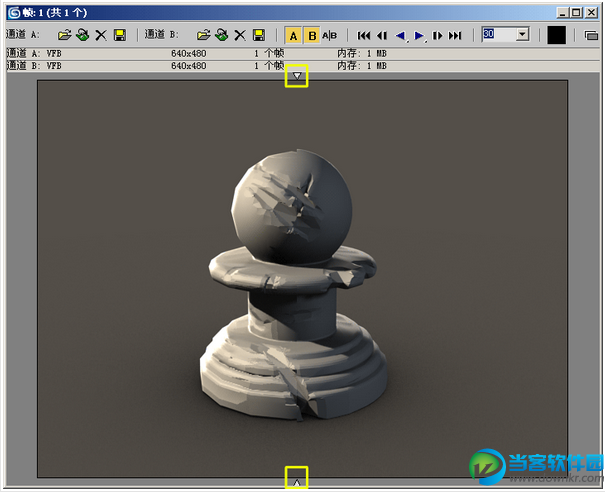Click the rendered chess pawn image
Viewport: 605px width, 492px height.
pos(302,279)
